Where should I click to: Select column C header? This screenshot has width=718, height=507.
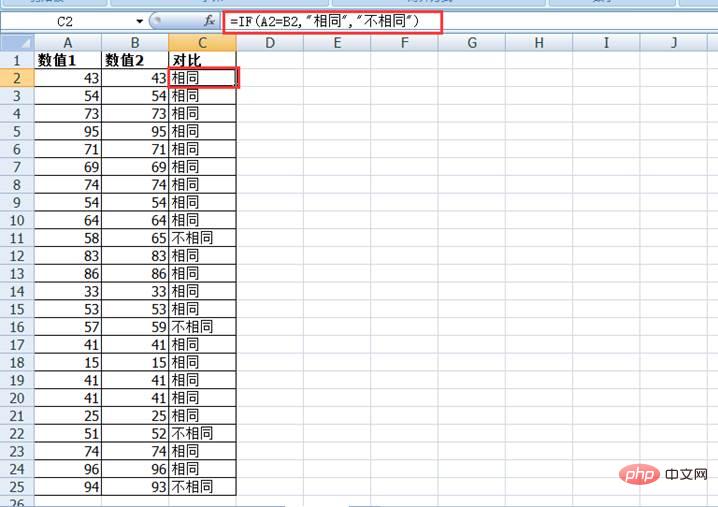tap(202, 43)
